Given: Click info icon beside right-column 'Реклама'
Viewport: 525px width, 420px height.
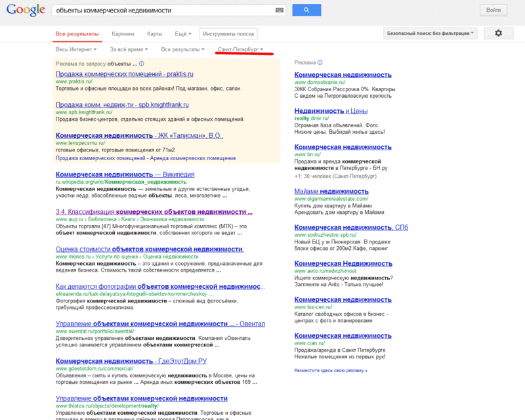Looking at the screenshot, I should pos(320,62).
